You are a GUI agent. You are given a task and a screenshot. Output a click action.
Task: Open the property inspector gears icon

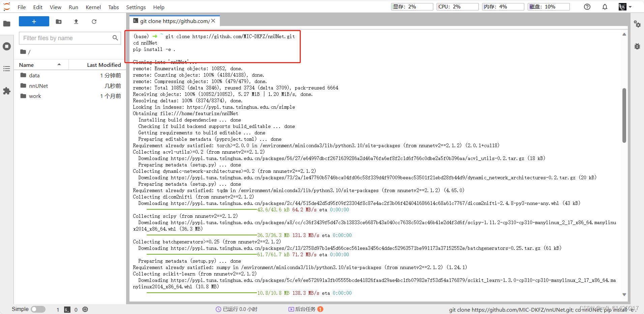637,24
